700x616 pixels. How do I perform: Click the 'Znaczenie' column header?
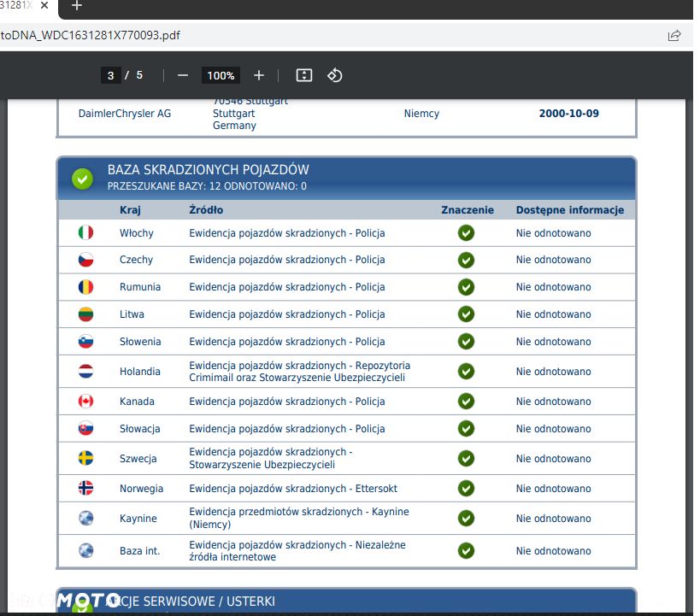(468, 210)
